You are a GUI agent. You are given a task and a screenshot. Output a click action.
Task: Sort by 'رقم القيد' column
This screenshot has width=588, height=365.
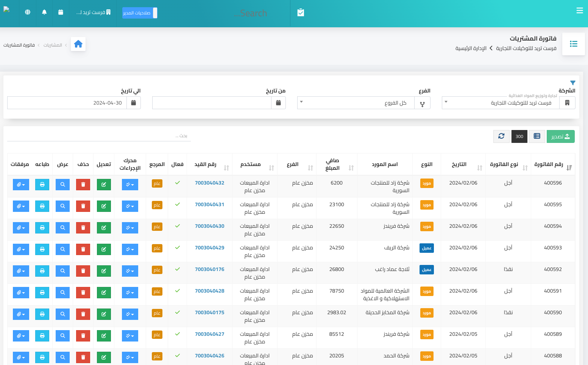pyautogui.click(x=209, y=164)
